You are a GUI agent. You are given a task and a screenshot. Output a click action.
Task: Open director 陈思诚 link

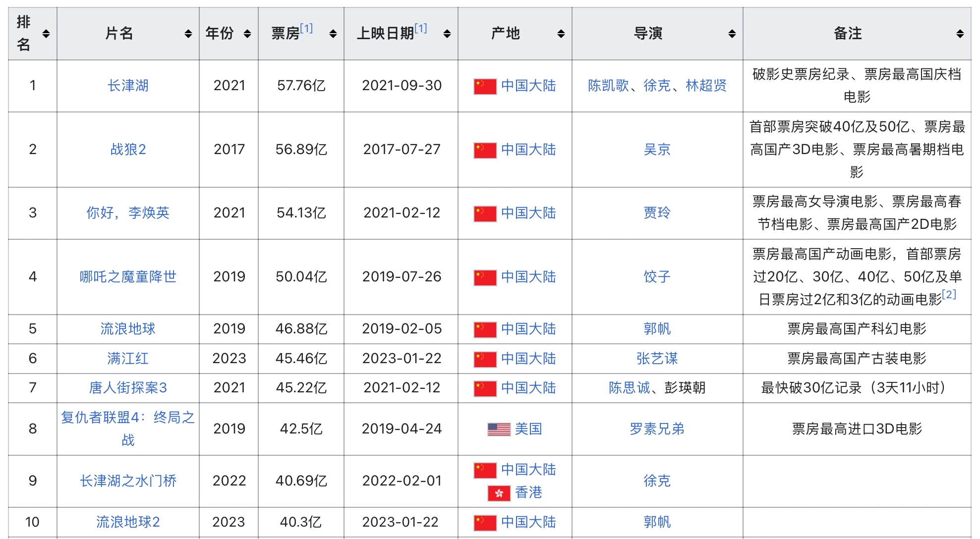(630, 387)
